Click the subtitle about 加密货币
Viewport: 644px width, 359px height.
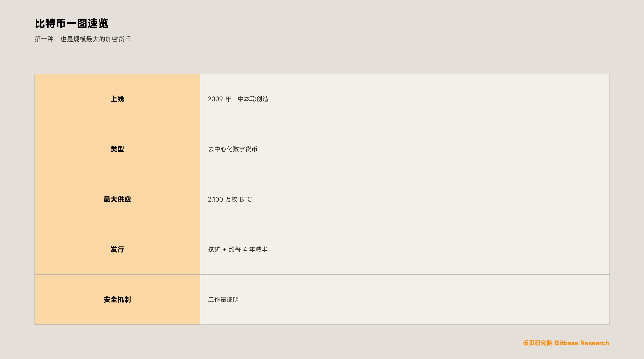83,39
